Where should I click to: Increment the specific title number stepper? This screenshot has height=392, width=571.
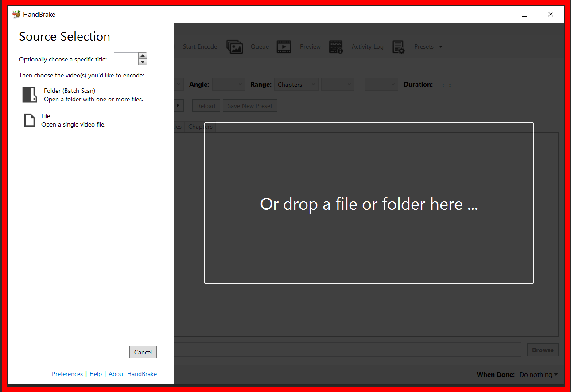point(142,56)
